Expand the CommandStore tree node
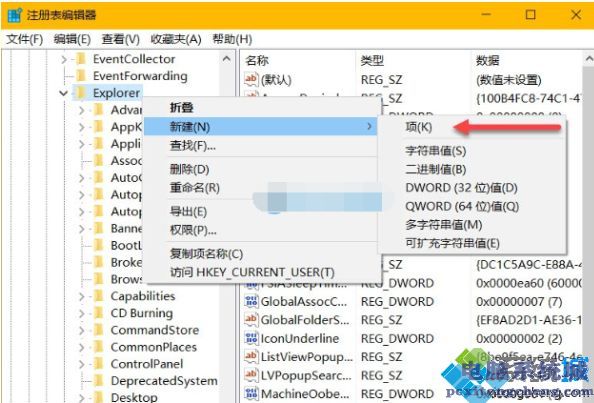Viewport: 594px width, 403px height. point(81,330)
